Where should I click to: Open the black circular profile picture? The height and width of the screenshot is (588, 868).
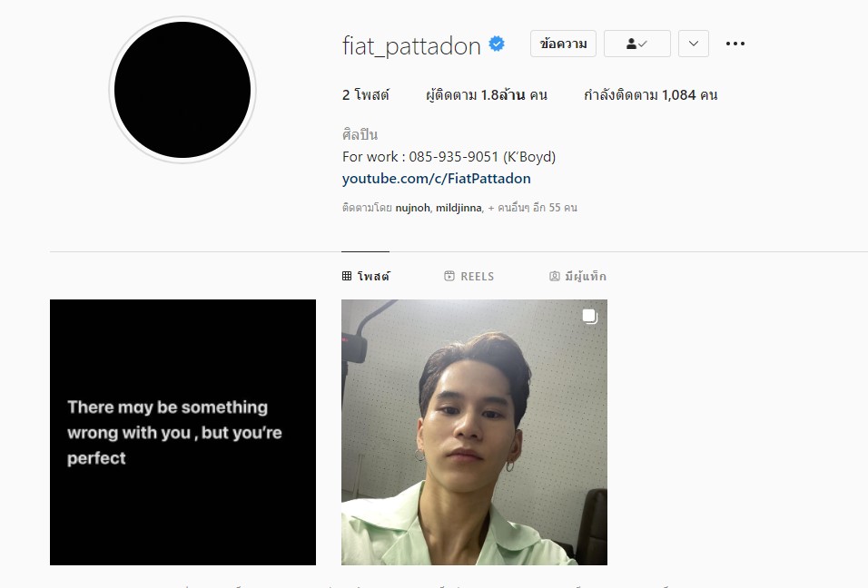pyautogui.click(x=182, y=90)
